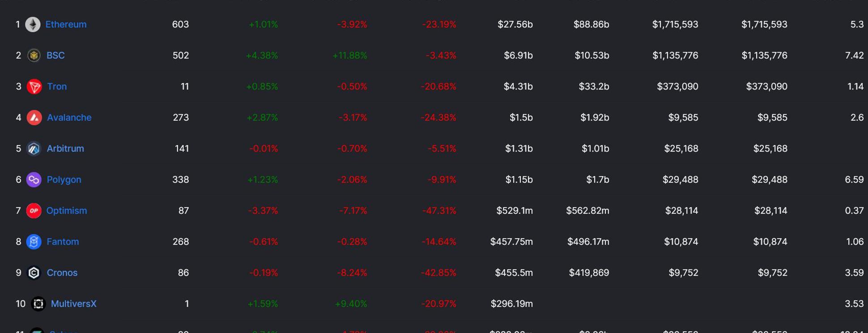Open the MultiversX chain link

(x=73, y=304)
